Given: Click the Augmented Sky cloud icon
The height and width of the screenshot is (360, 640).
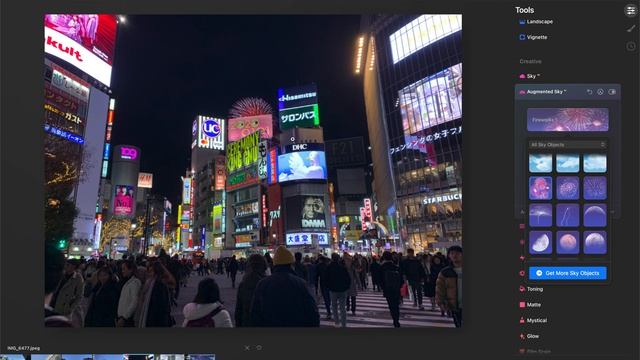Looking at the screenshot, I should click(x=522, y=92).
